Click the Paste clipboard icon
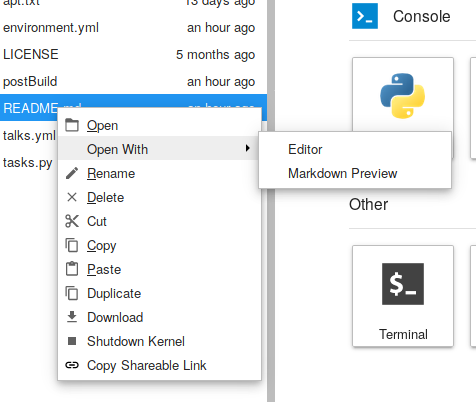 72,269
